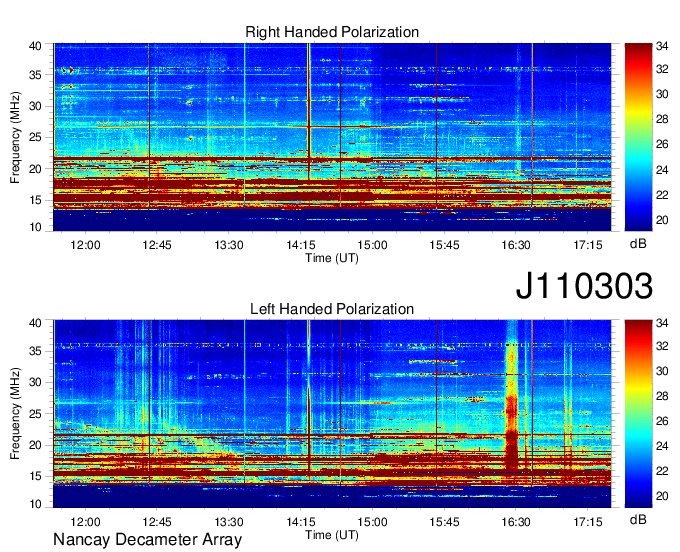Click 'Time (UT)' label under Left Handed plot

point(332,535)
